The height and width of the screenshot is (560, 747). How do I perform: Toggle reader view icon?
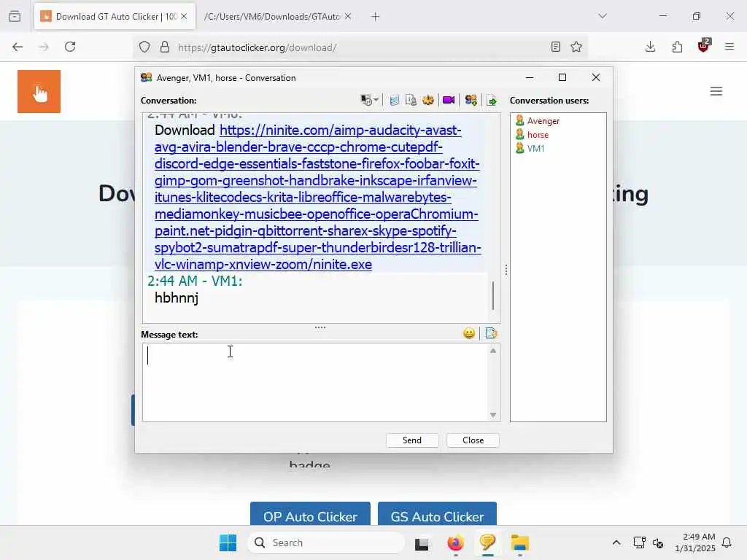click(555, 47)
